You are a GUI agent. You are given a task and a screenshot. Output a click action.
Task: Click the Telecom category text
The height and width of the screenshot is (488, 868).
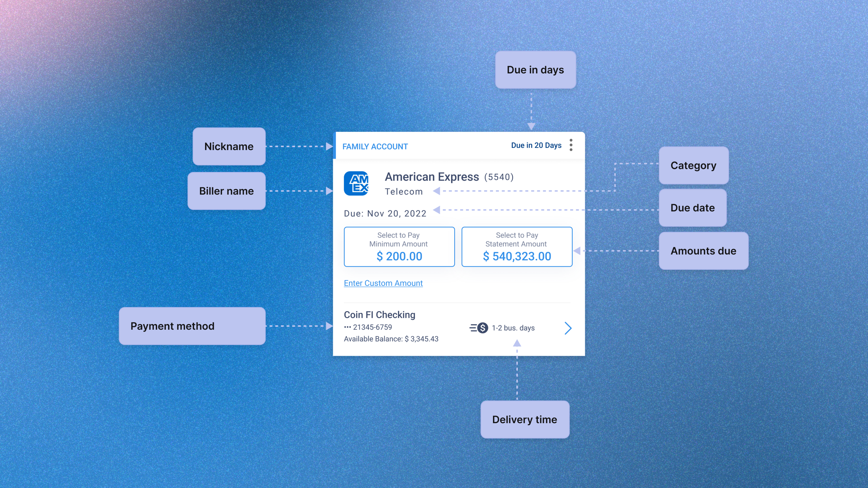pos(404,192)
